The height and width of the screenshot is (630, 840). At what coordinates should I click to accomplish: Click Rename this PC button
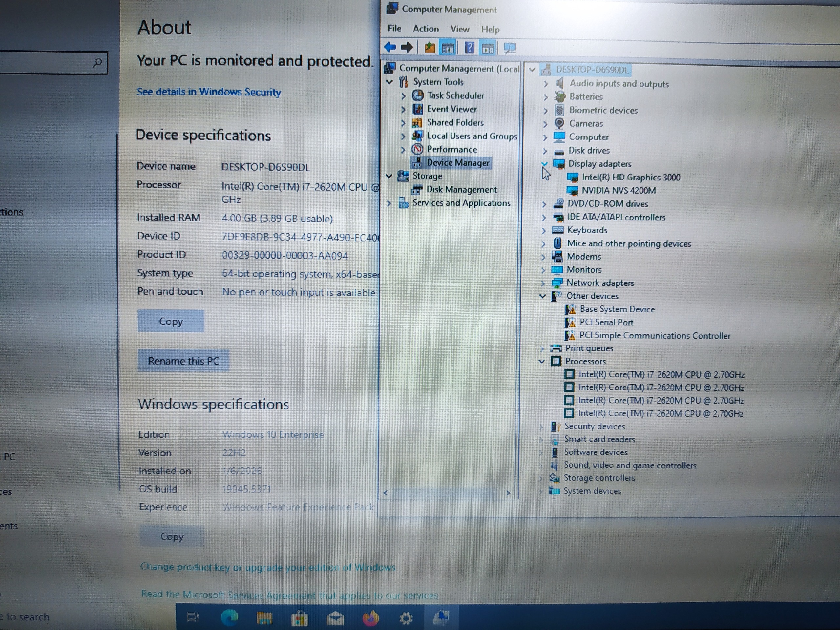pyautogui.click(x=183, y=361)
